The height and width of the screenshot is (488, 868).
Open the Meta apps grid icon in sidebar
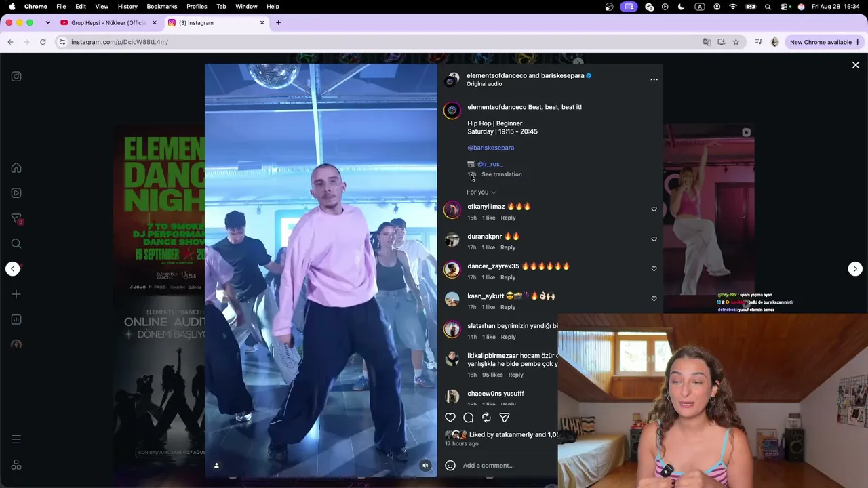(x=16, y=465)
